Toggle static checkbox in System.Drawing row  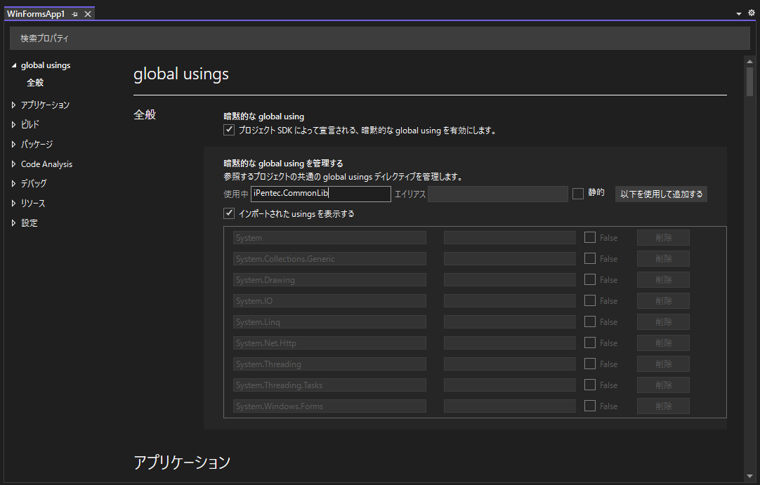tap(590, 280)
